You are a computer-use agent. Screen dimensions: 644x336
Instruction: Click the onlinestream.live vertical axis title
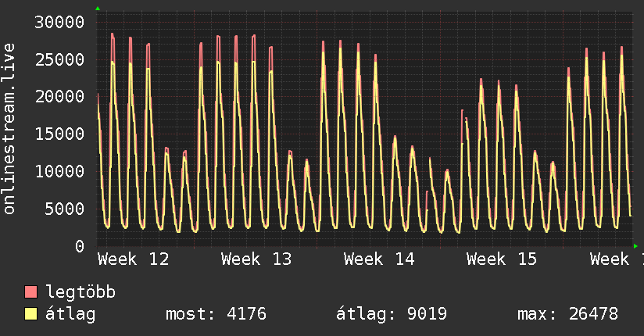pyautogui.click(x=9, y=129)
